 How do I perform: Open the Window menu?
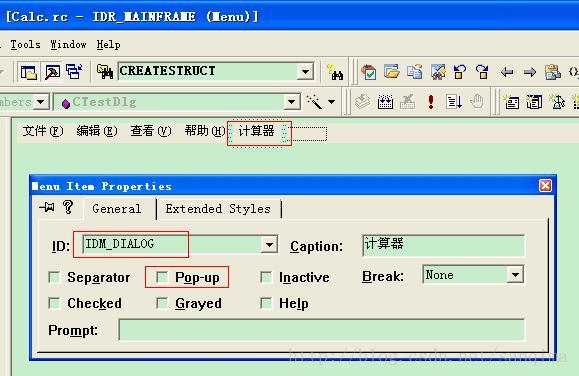pyautogui.click(x=68, y=44)
